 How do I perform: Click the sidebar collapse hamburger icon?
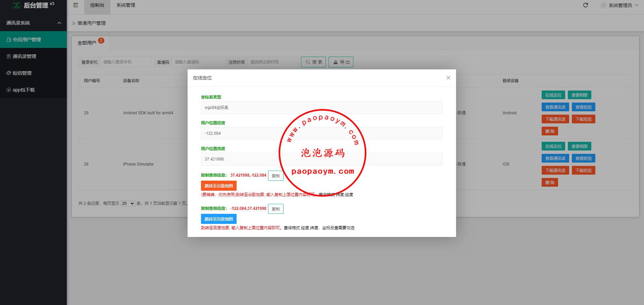point(76,5)
